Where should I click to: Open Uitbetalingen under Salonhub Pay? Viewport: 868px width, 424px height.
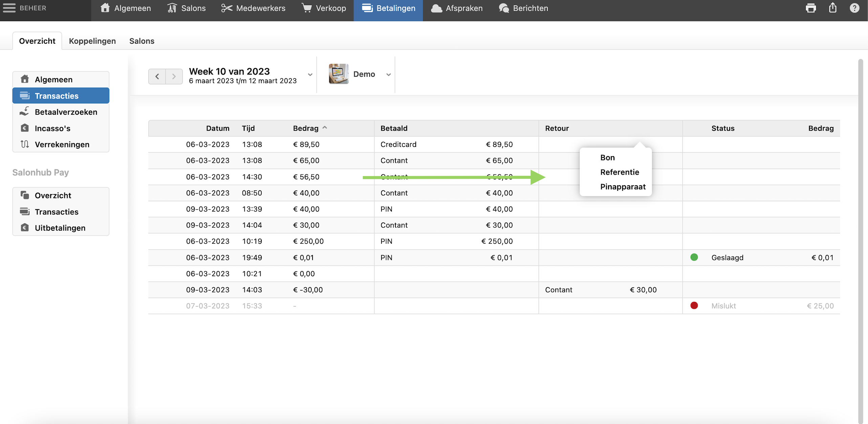coord(60,228)
